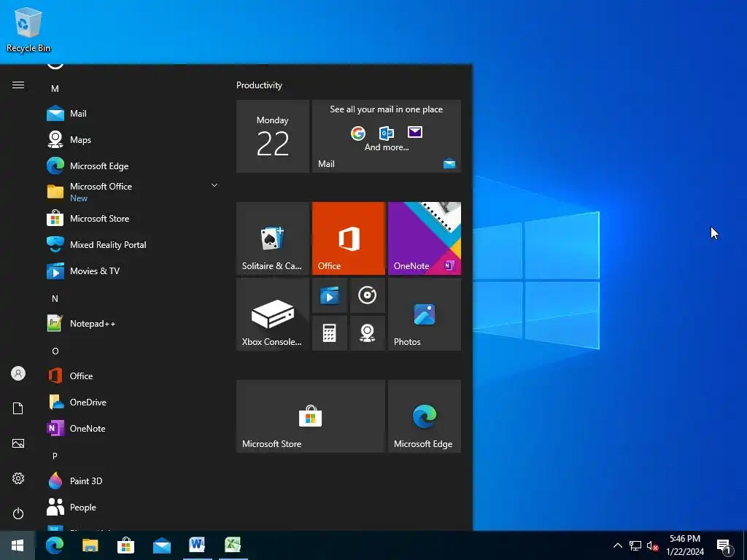Open the Mail live tile

pos(387,136)
